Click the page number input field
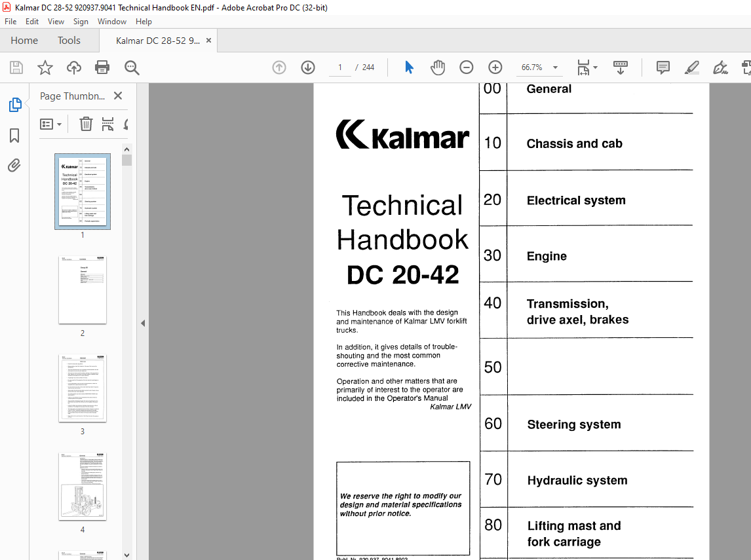 coord(340,67)
